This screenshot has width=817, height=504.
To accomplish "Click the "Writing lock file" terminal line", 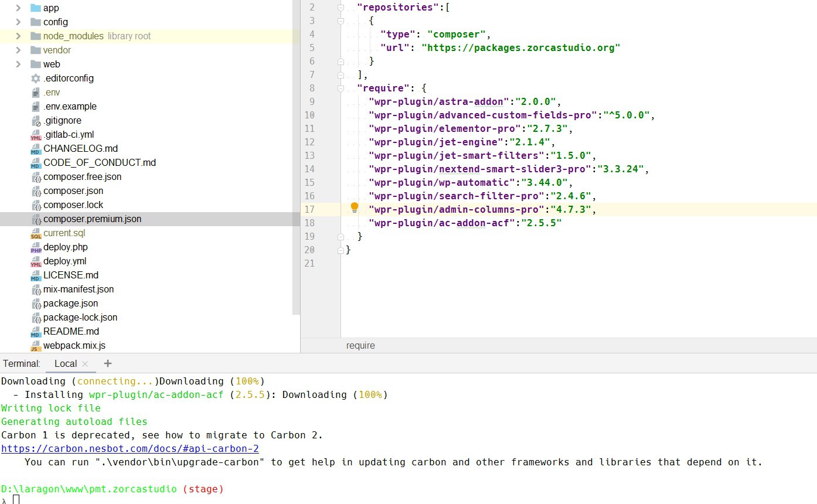I will 51,408.
